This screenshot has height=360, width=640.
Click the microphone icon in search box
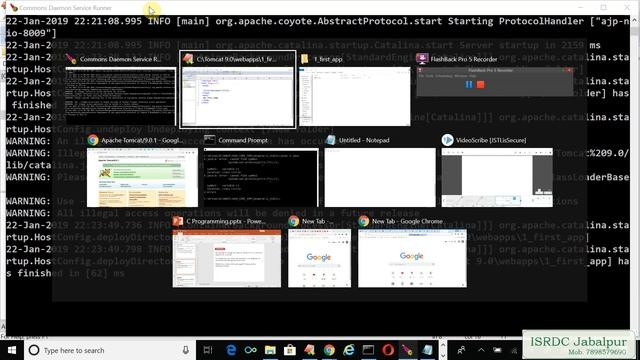pyautogui.click(x=185, y=350)
